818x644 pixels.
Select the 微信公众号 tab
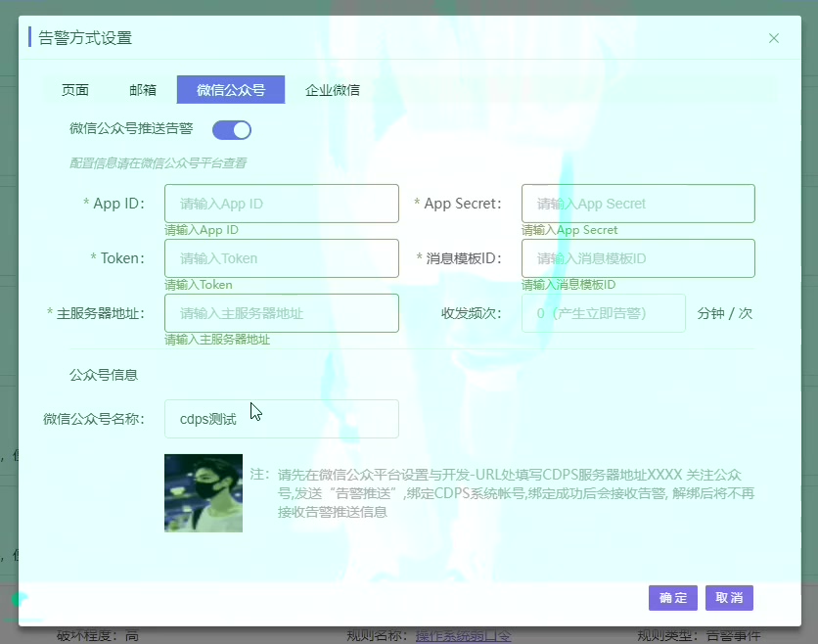point(231,90)
